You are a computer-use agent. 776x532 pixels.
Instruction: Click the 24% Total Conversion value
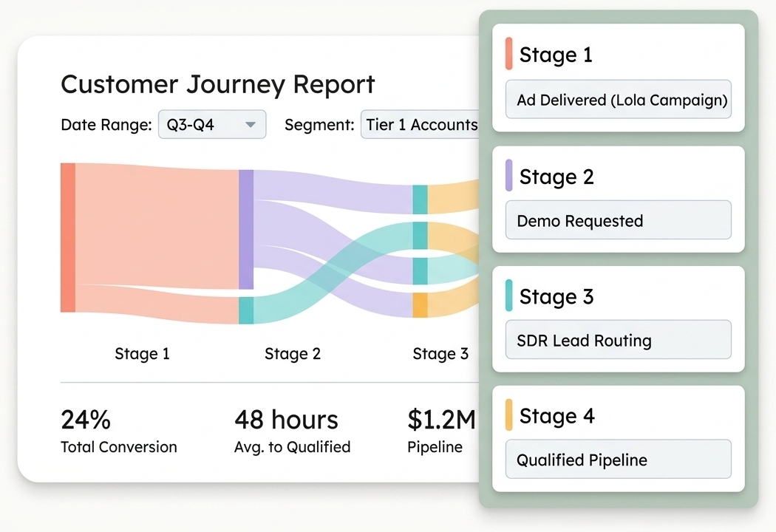pos(86,420)
